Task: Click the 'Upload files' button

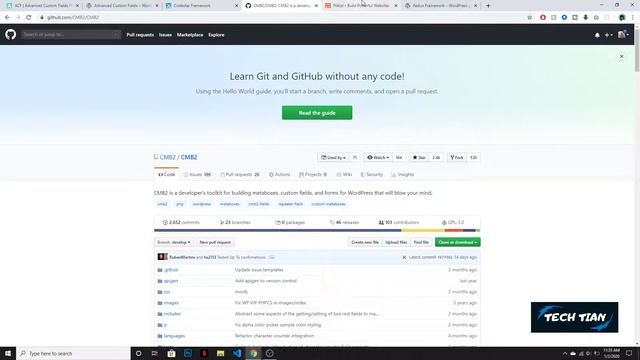Action: pos(396,242)
